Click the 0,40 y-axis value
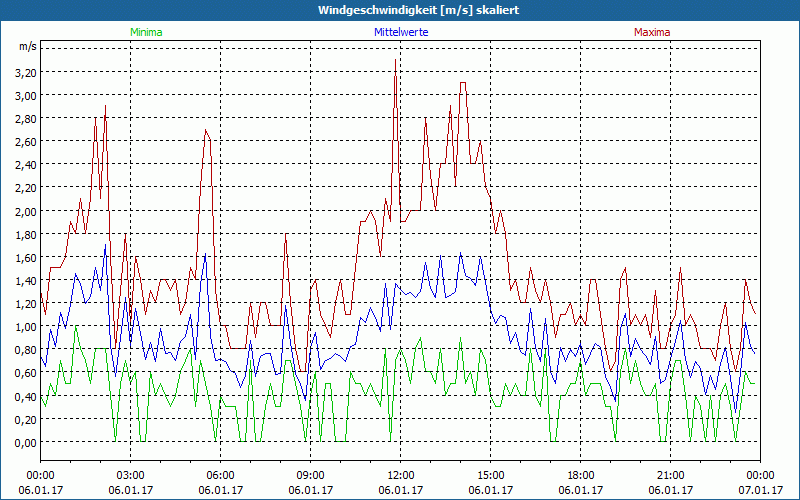 tap(26, 396)
